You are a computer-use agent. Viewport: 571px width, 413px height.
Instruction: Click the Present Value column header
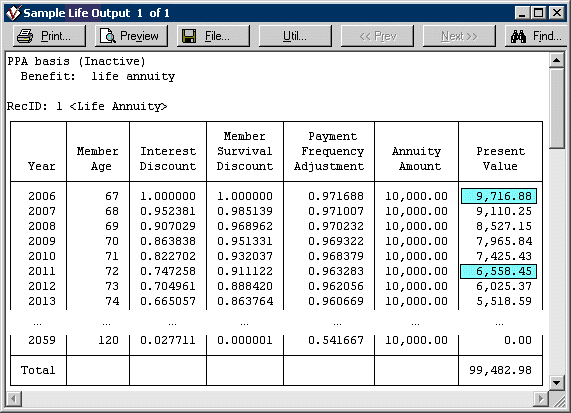click(500, 158)
